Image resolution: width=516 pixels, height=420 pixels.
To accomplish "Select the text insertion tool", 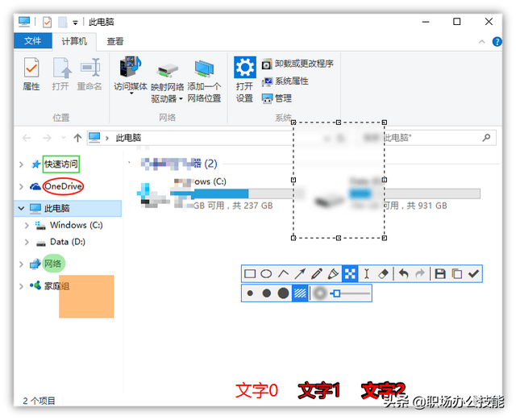I will (x=367, y=274).
